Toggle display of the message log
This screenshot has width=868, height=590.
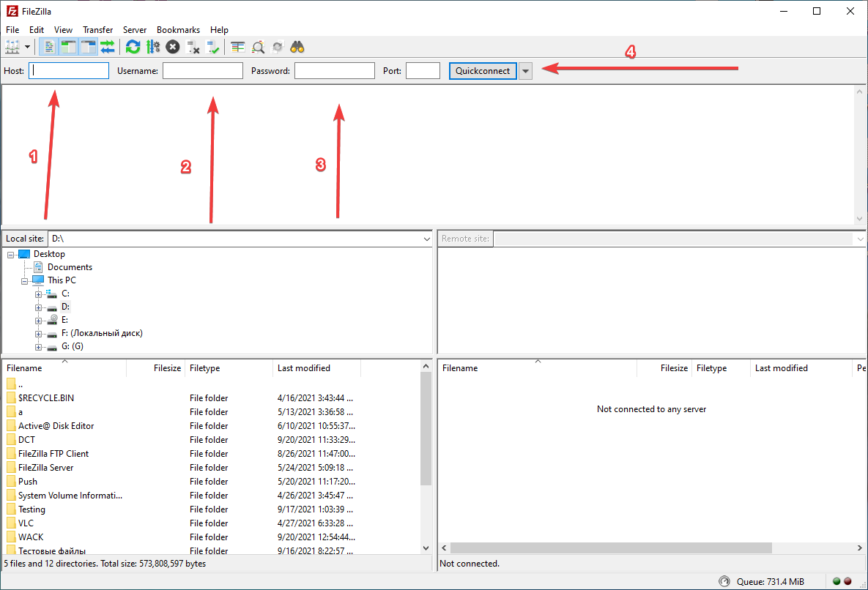[x=49, y=48]
